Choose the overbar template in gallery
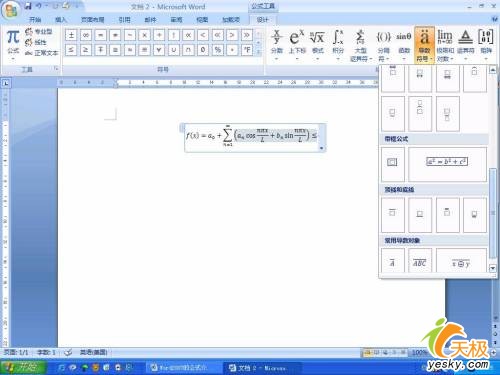This screenshot has height=375, width=500. point(393,215)
